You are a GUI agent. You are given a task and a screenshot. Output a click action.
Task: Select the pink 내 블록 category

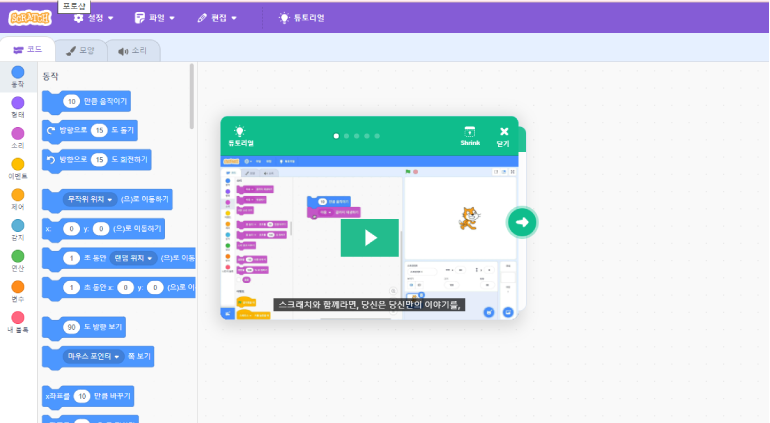point(18,322)
